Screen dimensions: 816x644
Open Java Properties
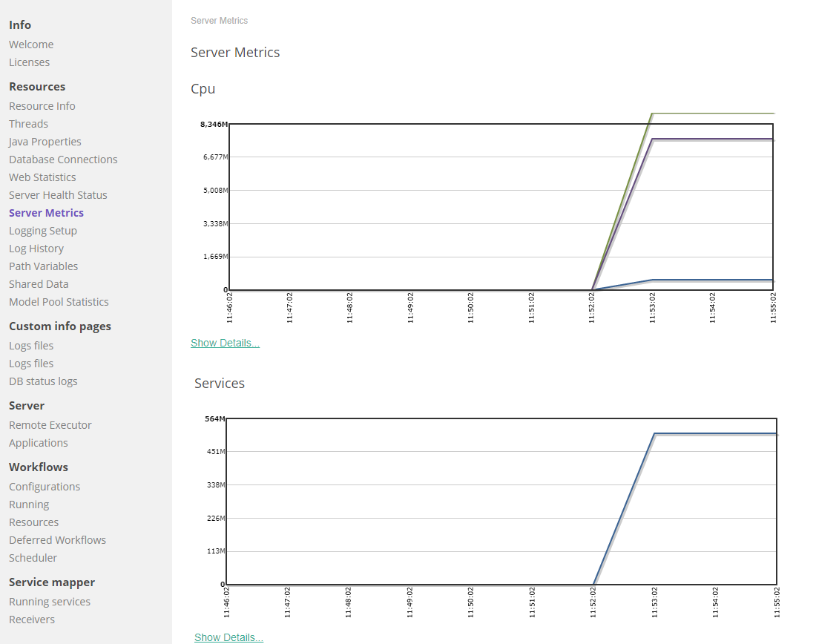pyautogui.click(x=45, y=141)
